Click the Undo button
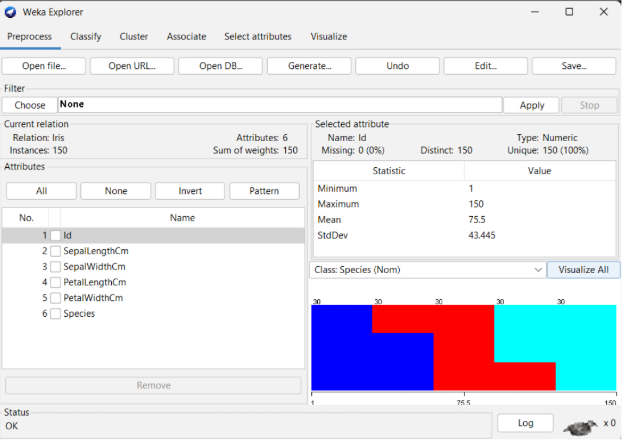 tap(397, 66)
